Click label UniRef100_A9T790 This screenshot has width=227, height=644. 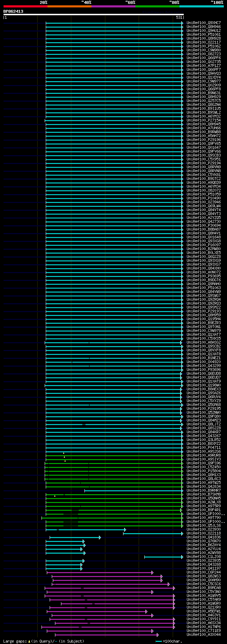pyautogui.click(x=204, y=518)
